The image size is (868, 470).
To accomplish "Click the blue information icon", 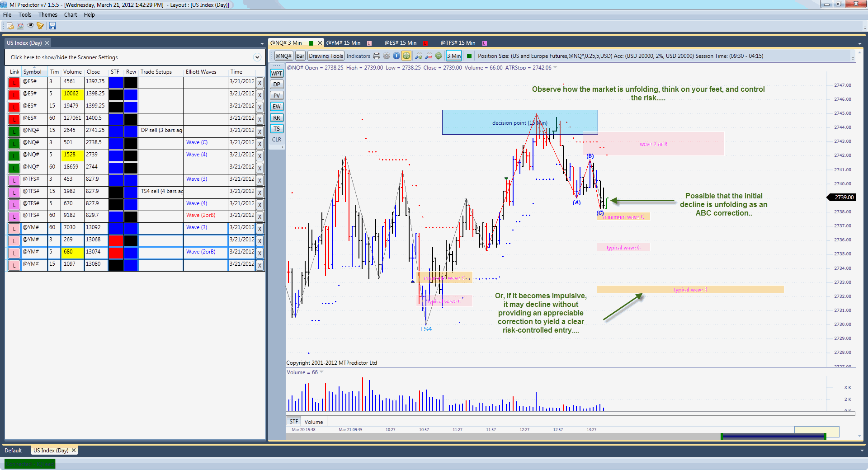I will [396, 56].
